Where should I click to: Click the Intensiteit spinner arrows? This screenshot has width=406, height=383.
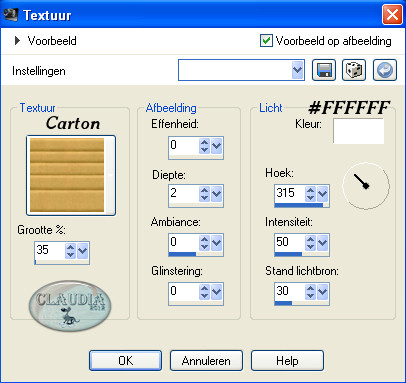310,242
